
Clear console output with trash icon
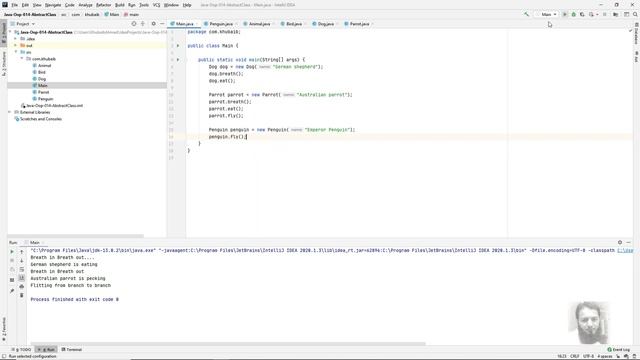[22, 295]
